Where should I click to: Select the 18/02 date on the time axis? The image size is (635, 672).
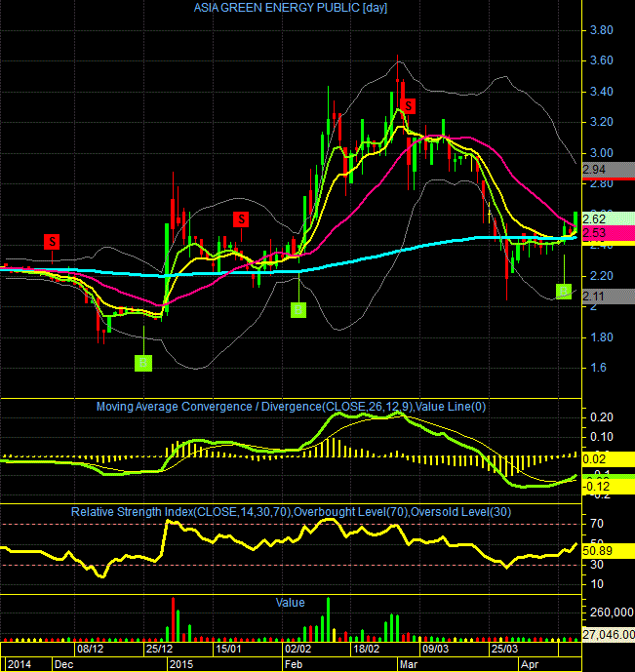point(366,649)
